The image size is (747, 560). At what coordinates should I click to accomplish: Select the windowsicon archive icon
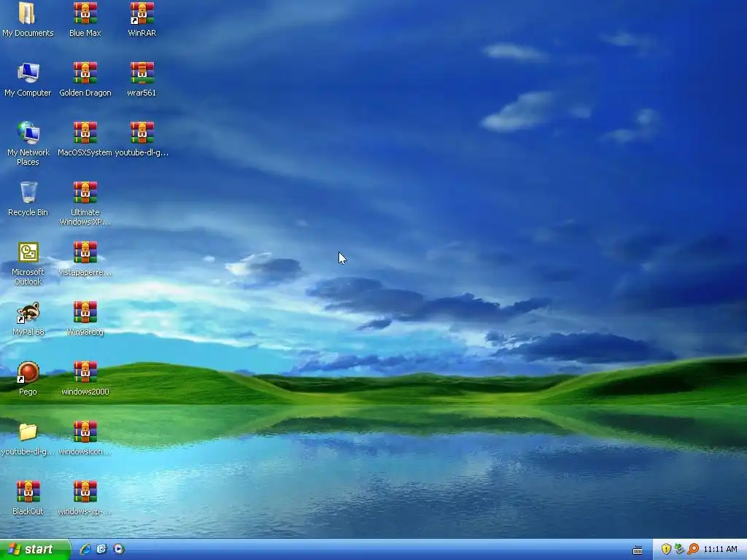pyautogui.click(x=85, y=432)
